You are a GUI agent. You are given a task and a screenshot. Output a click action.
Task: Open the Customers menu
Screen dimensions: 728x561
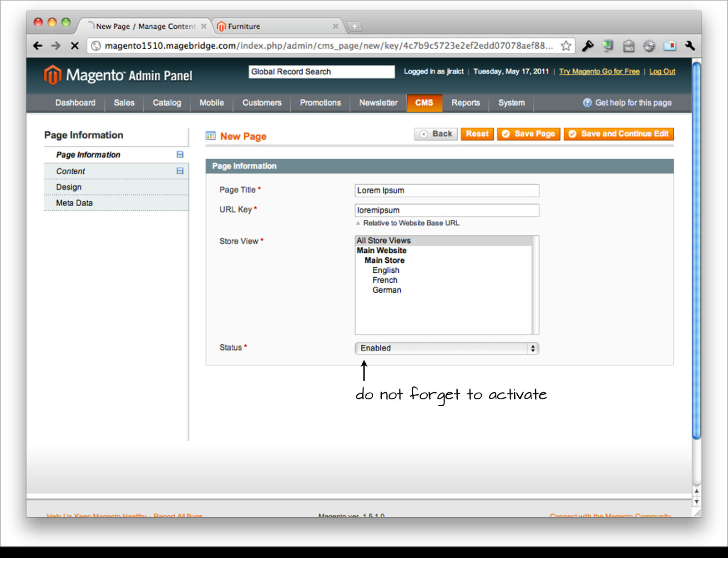(x=262, y=103)
